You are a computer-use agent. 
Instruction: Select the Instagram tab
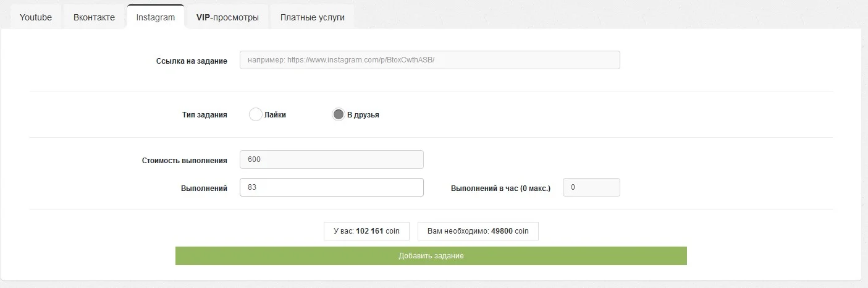156,17
